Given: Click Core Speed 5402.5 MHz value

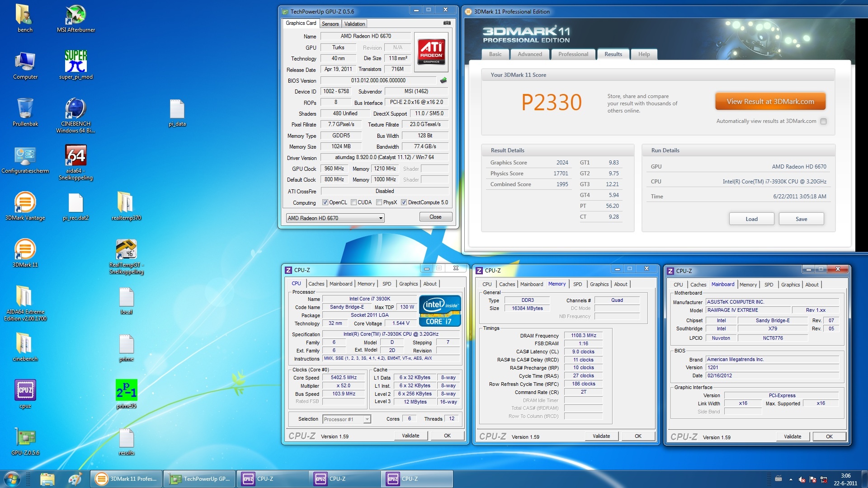Looking at the screenshot, I should coord(344,378).
